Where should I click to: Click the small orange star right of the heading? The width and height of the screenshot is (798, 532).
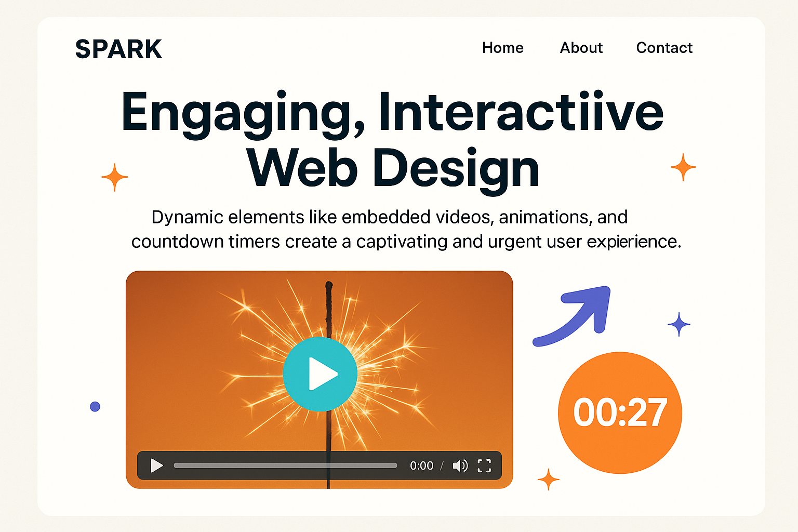(x=683, y=167)
